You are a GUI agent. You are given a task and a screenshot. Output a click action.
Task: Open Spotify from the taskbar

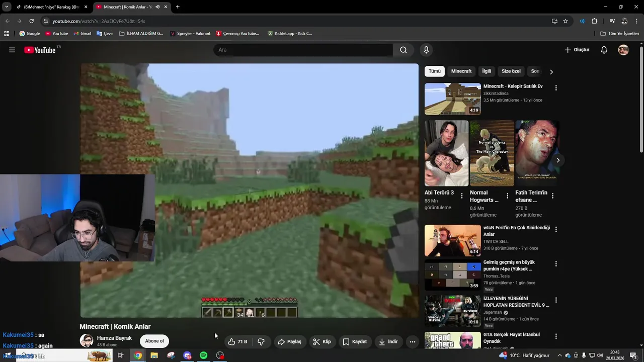203,355
